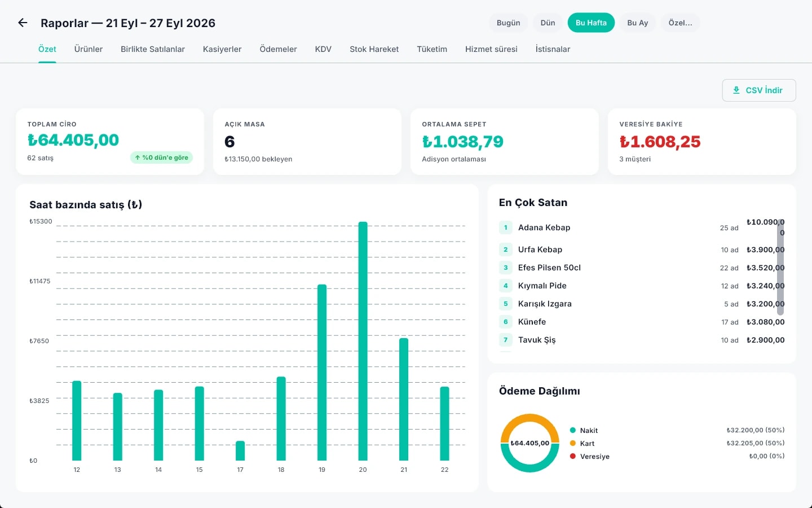Click the download icon in CSV İndir
The width and height of the screenshot is (812, 508).
[x=736, y=90]
